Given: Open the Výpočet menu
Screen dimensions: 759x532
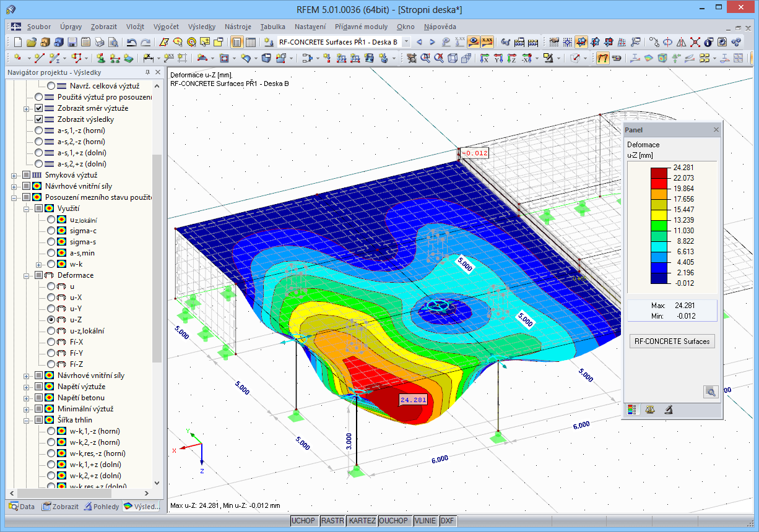Looking at the screenshot, I should pos(166,27).
